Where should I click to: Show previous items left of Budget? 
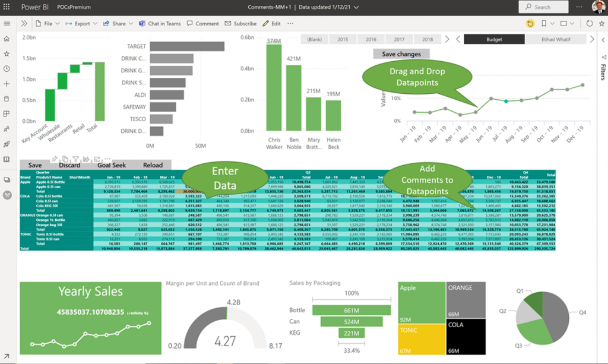coord(458,39)
